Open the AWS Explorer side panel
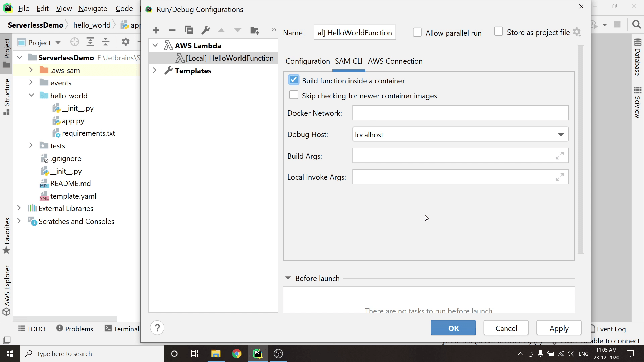This screenshot has height=362, width=644. pos(7,290)
